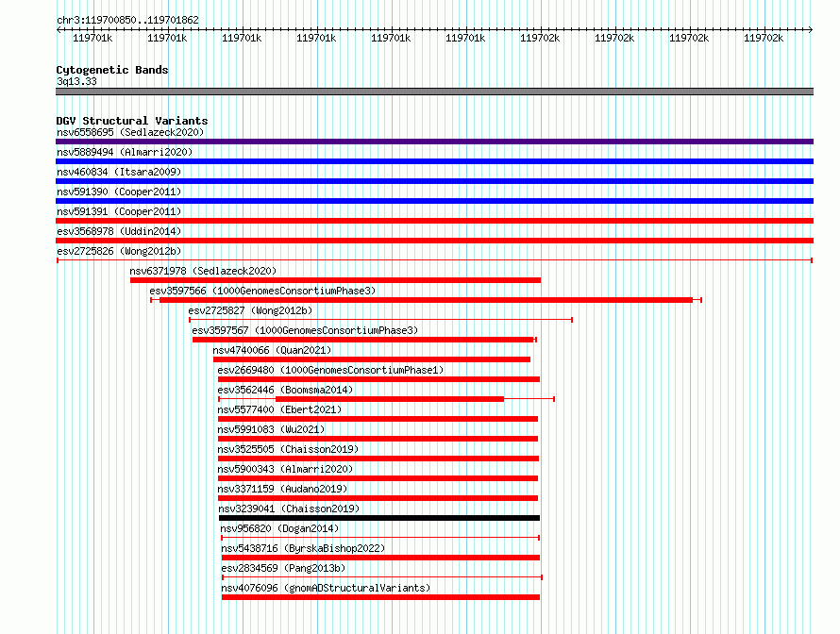Click the thin red line under esv2725827
Screen dimensions: 840x634
tap(381, 320)
